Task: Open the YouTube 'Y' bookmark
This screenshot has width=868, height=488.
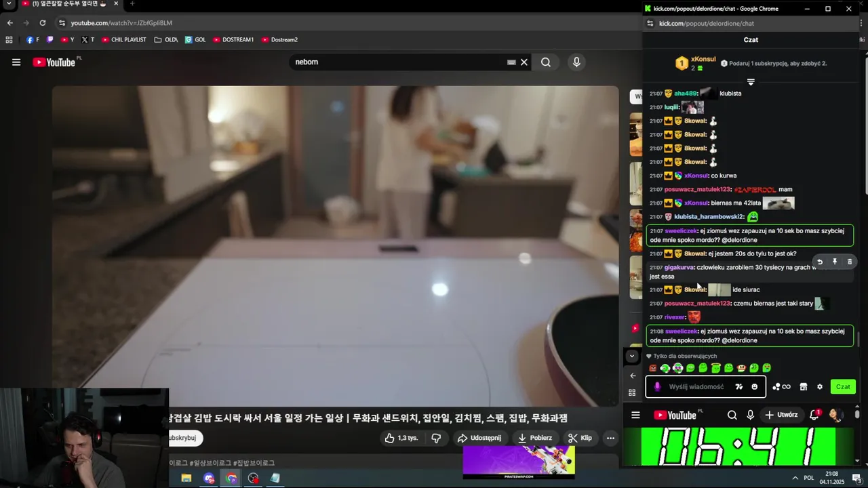Action: (x=67, y=40)
